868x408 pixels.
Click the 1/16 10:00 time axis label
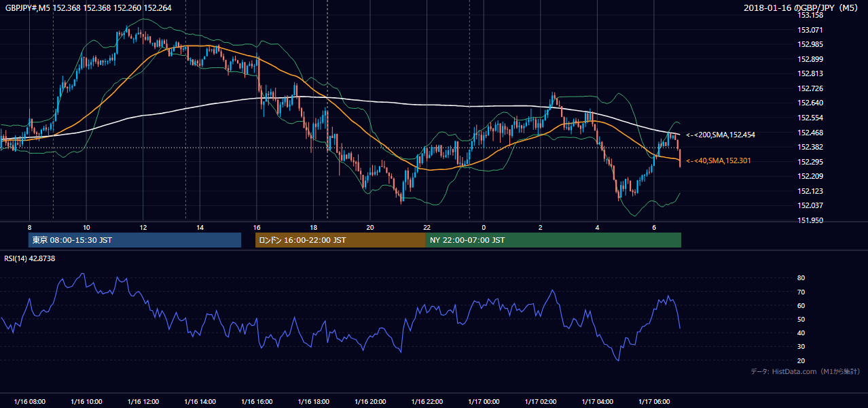pyautogui.click(x=86, y=402)
